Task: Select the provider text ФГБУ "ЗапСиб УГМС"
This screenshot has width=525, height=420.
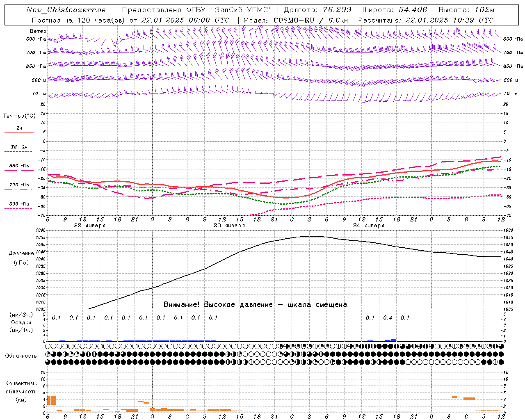Action: (229, 10)
